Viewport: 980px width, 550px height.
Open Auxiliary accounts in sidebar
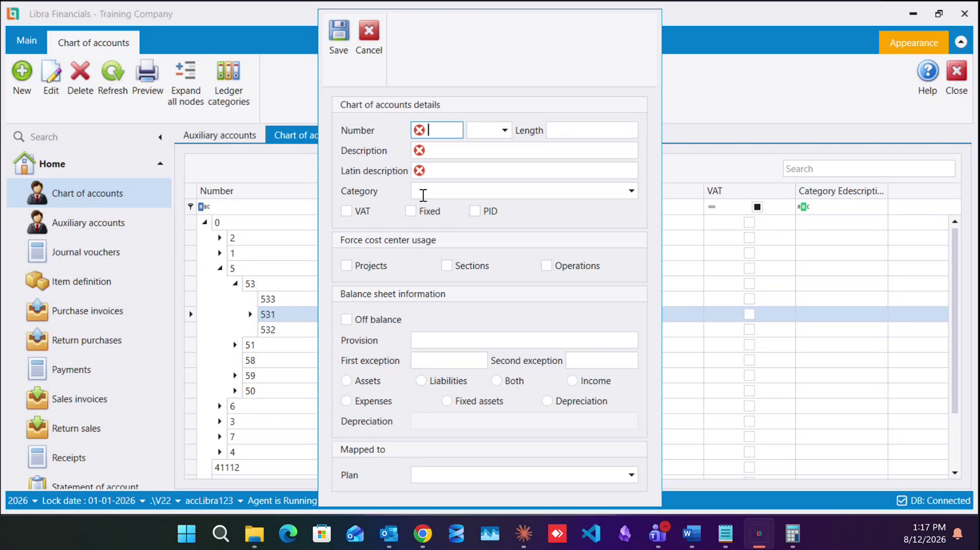[88, 223]
